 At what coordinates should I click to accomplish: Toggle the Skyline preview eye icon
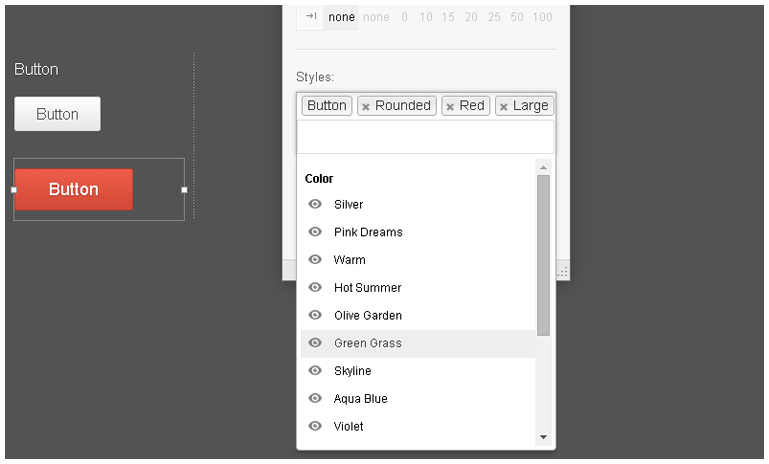315,371
